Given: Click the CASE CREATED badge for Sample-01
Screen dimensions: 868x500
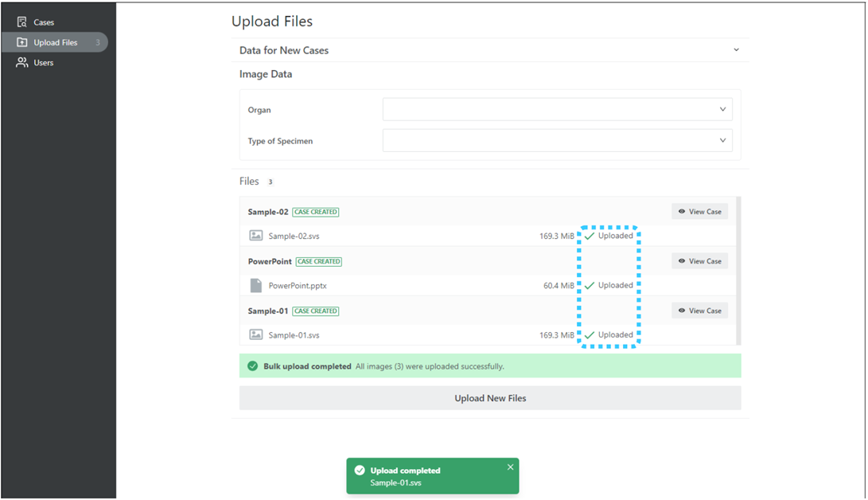Looking at the screenshot, I should [316, 311].
